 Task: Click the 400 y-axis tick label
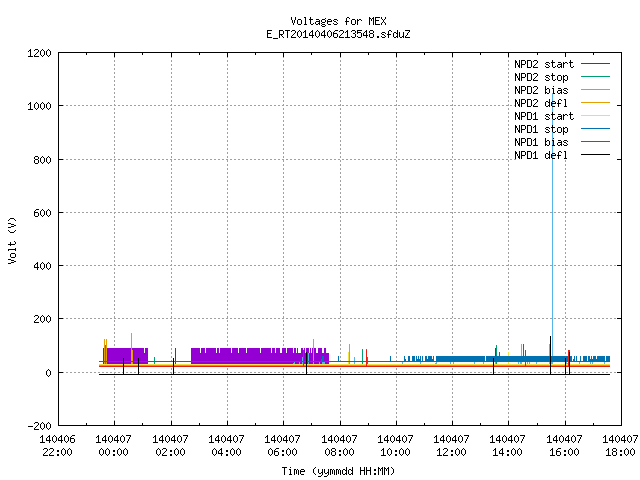tap(42, 266)
